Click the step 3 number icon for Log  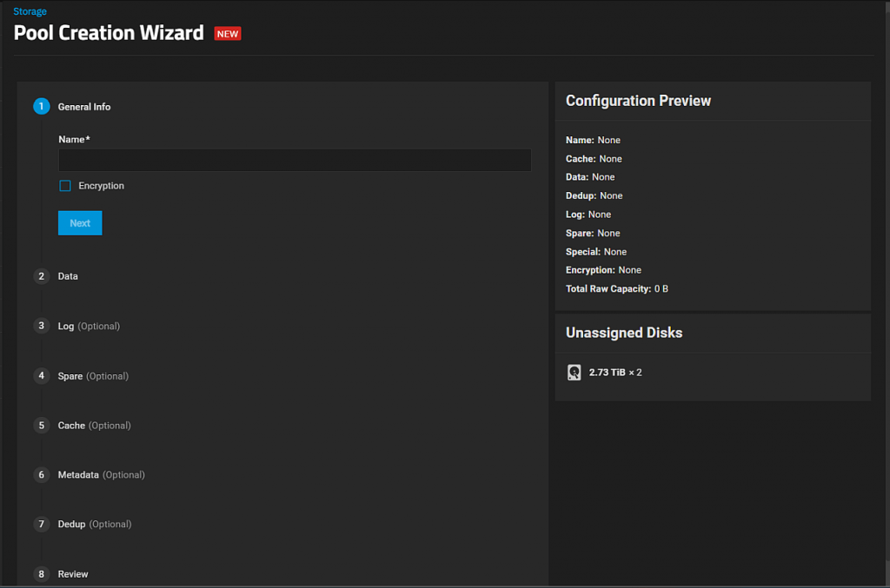point(41,326)
